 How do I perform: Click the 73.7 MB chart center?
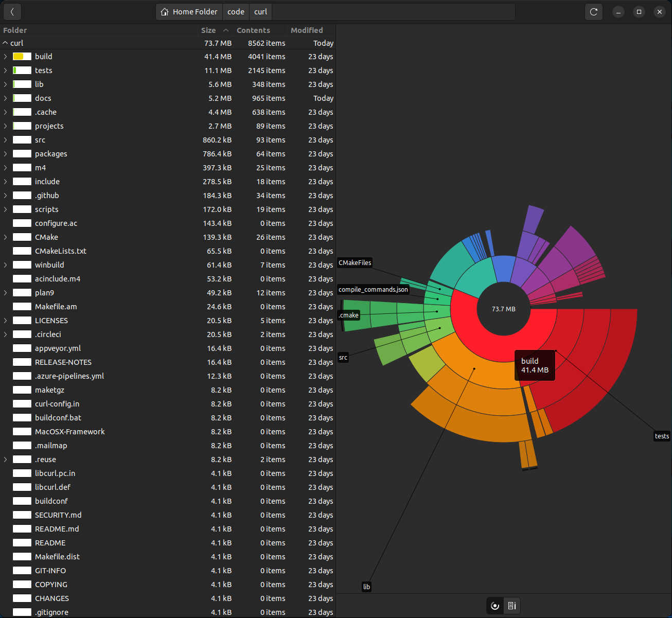(503, 309)
